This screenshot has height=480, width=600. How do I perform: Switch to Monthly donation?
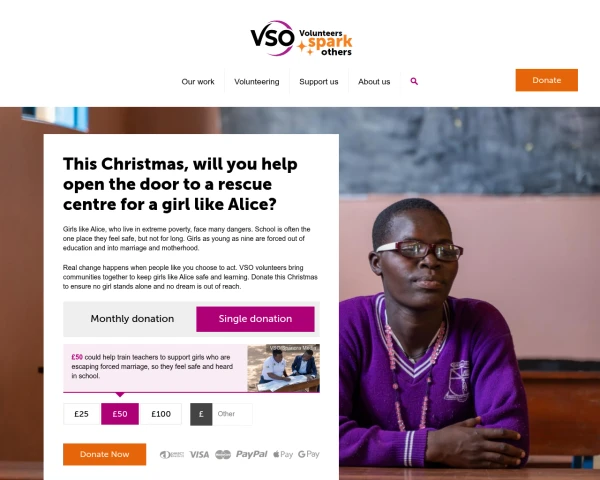[x=132, y=319]
